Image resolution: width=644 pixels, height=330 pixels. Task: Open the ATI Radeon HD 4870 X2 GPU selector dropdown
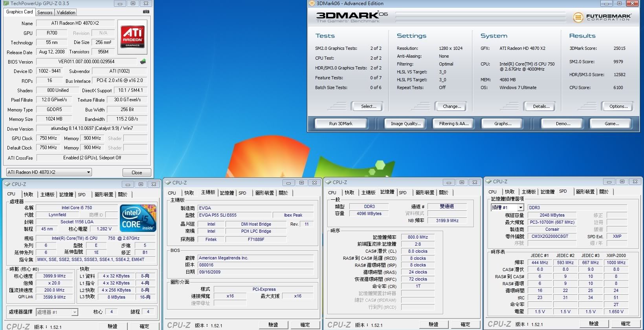click(49, 172)
